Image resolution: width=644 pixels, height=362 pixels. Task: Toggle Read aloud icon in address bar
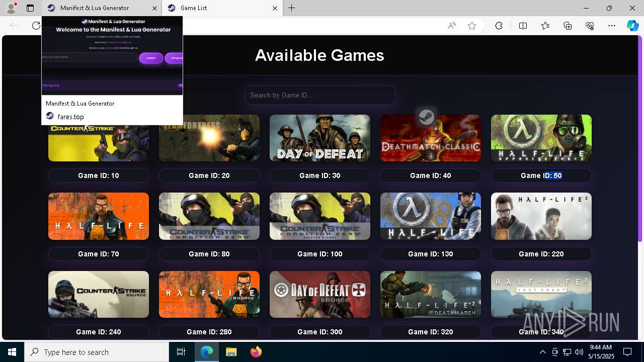tap(452, 26)
